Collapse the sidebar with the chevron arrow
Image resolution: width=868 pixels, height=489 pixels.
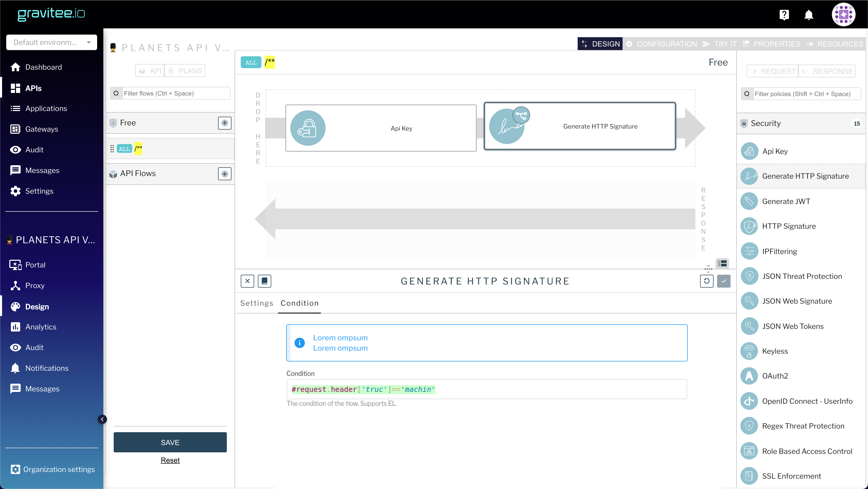(102, 419)
